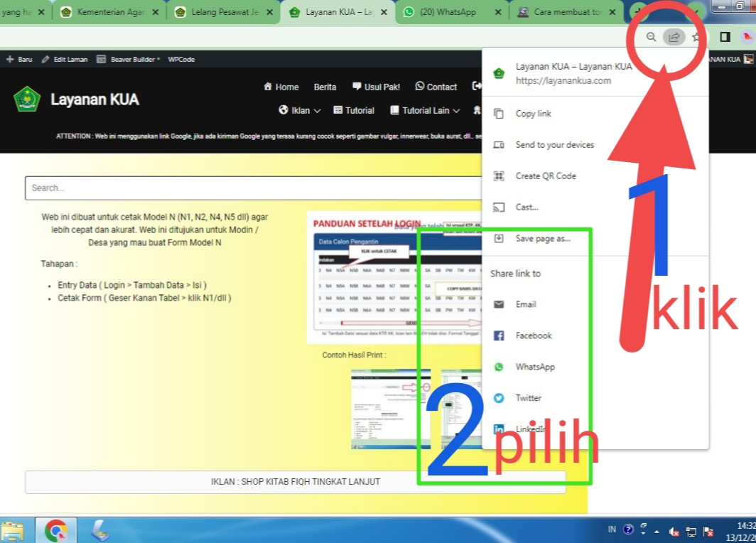Viewport: 756px width, 543px height.
Task: Click the Layanan KUA green logo emblem
Action: click(x=27, y=100)
